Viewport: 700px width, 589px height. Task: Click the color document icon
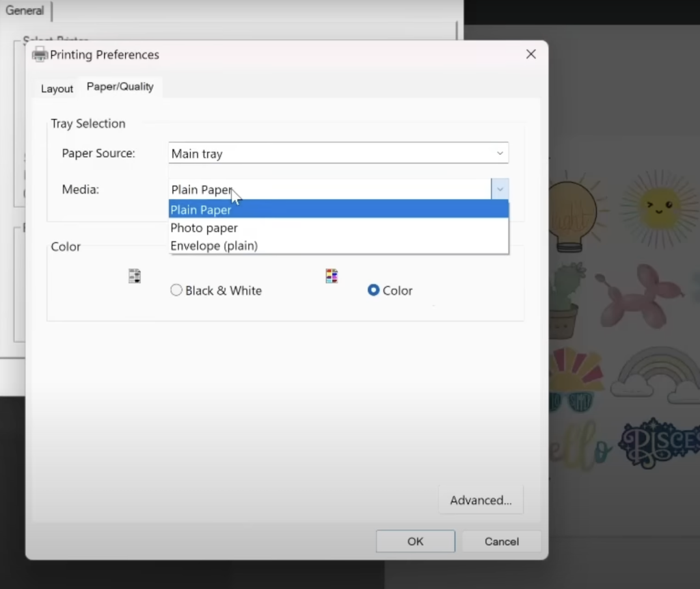point(332,276)
